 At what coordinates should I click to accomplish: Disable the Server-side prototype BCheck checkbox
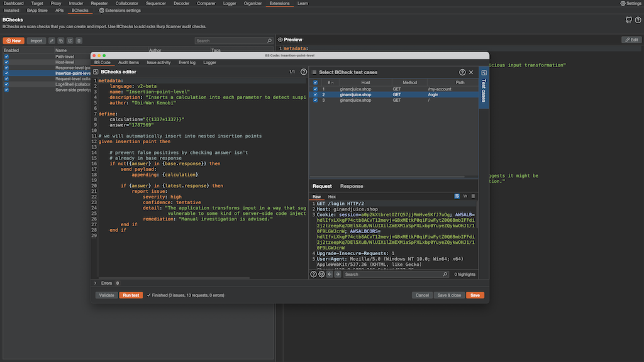[6, 89]
